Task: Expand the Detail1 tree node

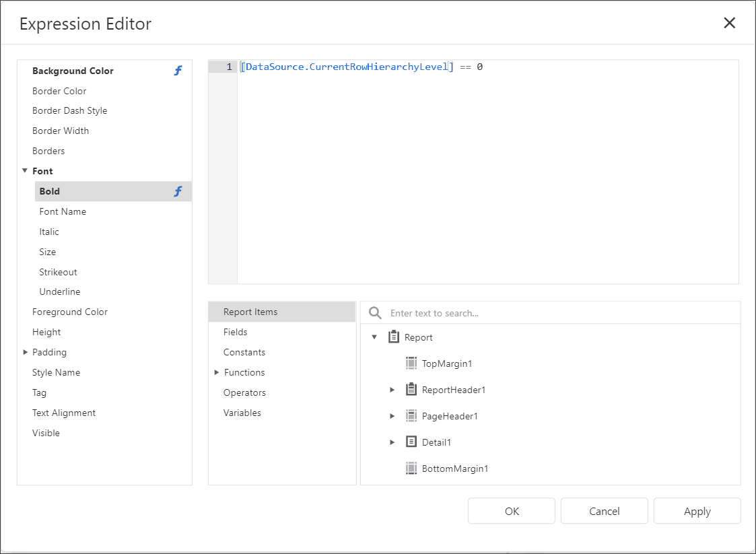Action: pyautogui.click(x=392, y=442)
